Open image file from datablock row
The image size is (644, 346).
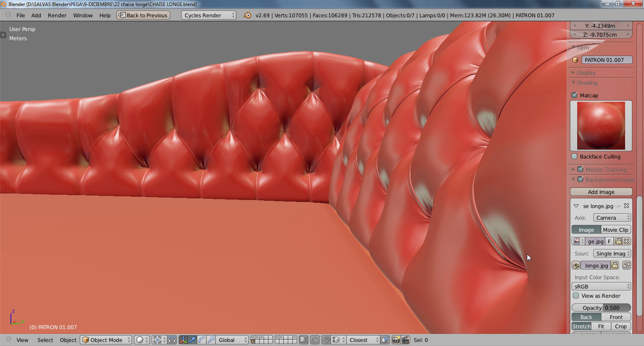pos(618,241)
